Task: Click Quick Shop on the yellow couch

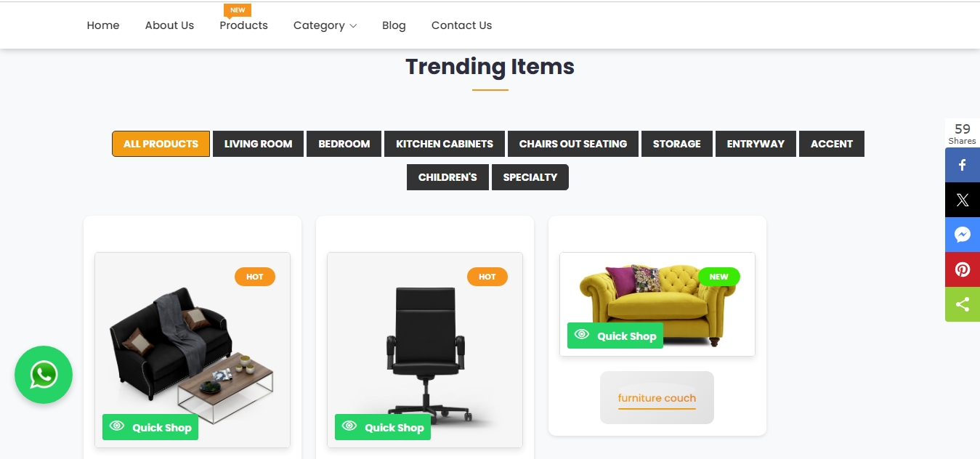Action: [615, 335]
